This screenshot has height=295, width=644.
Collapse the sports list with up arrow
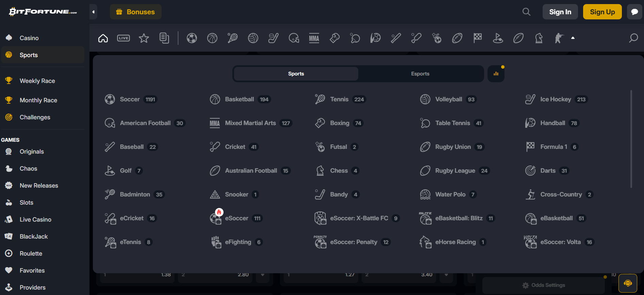pos(573,38)
